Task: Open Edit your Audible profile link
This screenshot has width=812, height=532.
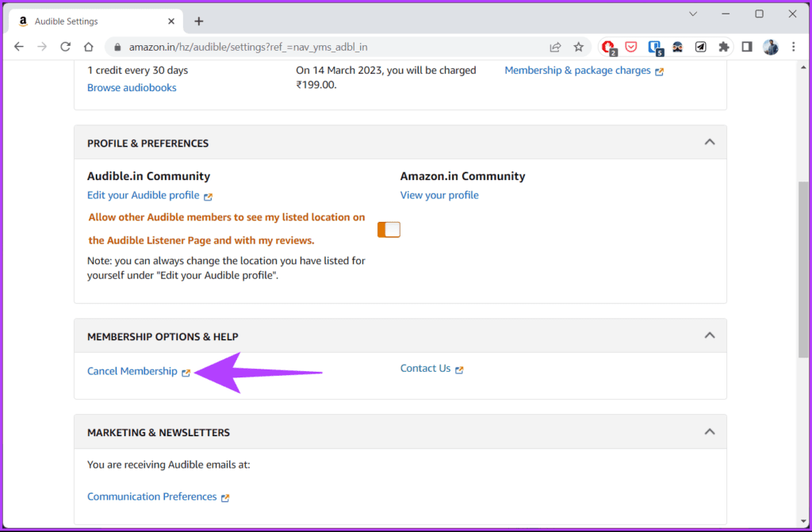Action: pyautogui.click(x=150, y=195)
